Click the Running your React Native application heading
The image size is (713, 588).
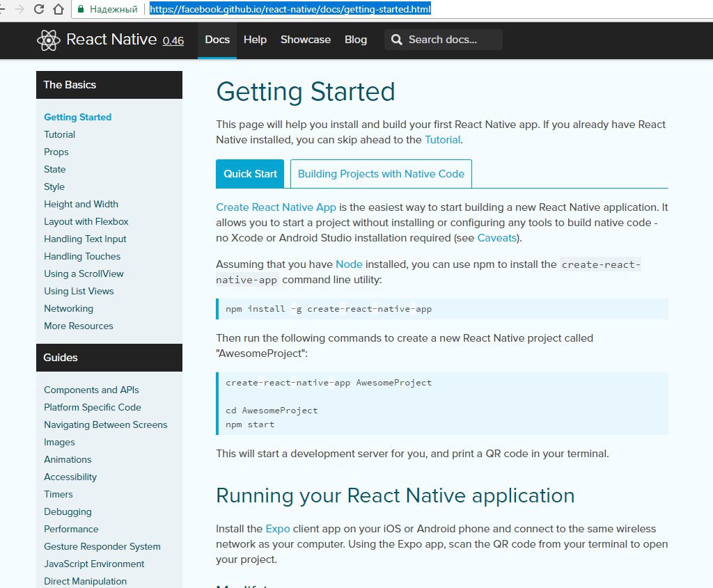pyautogui.click(x=395, y=495)
